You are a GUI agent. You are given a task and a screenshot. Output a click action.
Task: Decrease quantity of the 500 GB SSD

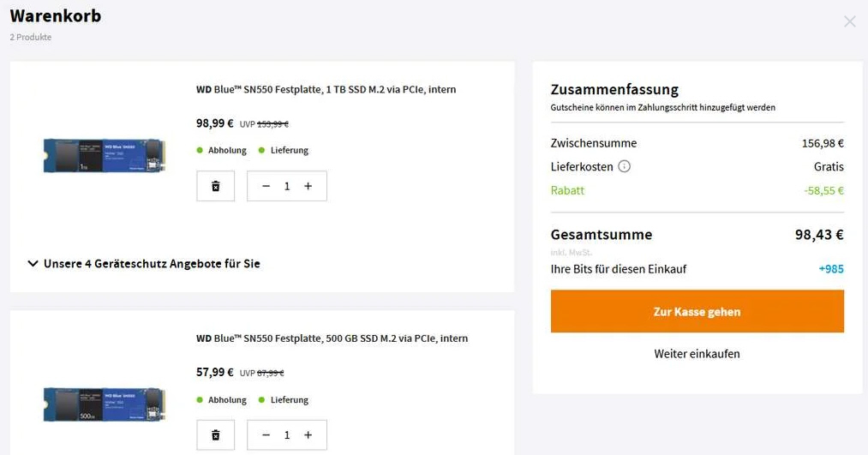coord(266,435)
